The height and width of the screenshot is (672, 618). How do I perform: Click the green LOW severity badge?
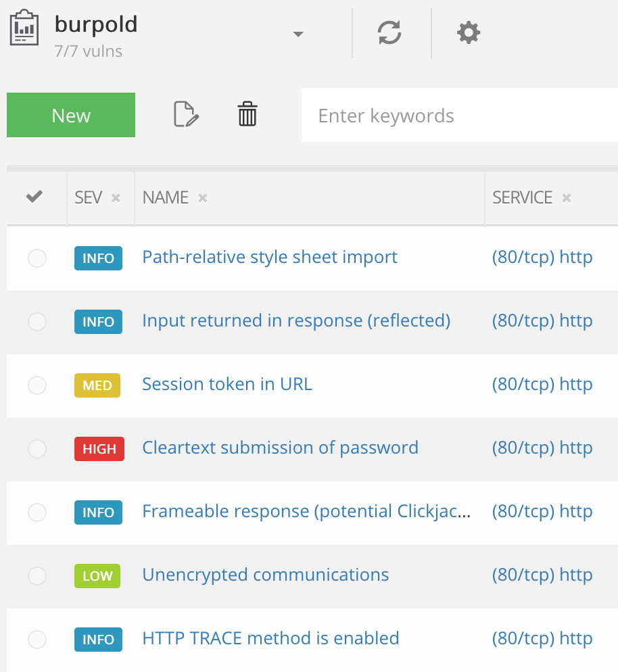pyautogui.click(x=97, y=575)
